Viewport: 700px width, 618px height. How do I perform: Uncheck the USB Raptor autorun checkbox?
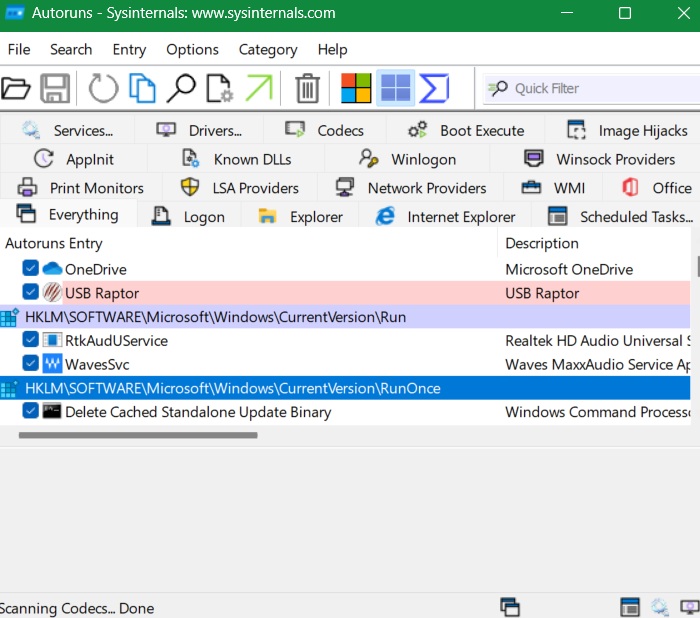click(30, 292)
